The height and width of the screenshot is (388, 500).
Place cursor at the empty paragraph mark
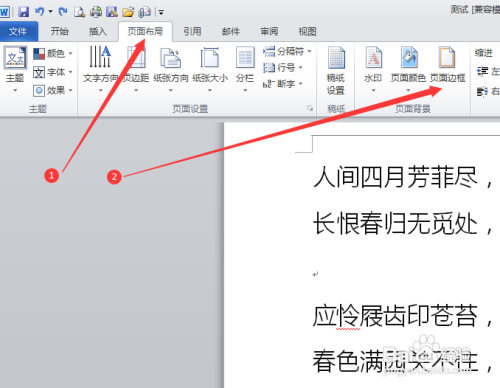(x=316, y=274)
